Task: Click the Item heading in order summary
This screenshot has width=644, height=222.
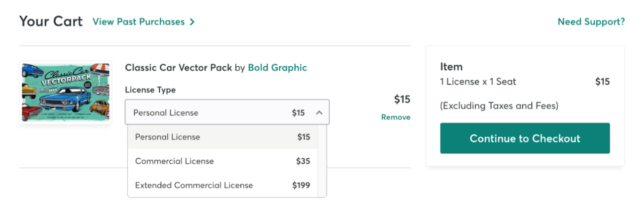Action: click(451, 67)
